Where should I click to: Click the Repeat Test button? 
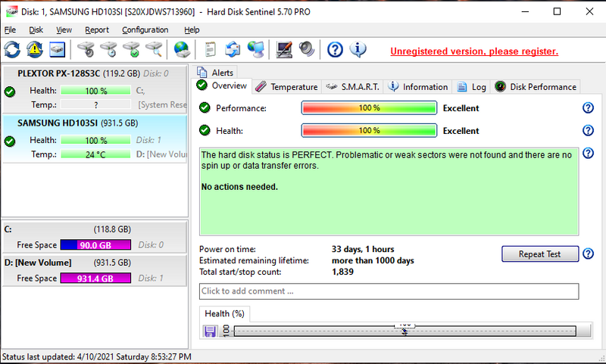pyautogui.click(x=540, y=254)
